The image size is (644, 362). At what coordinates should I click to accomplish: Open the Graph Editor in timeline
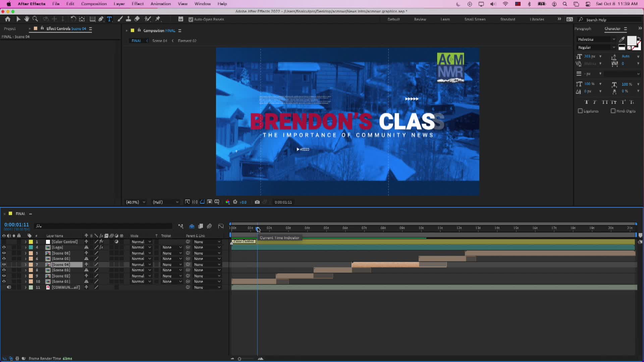click(221, 226)
